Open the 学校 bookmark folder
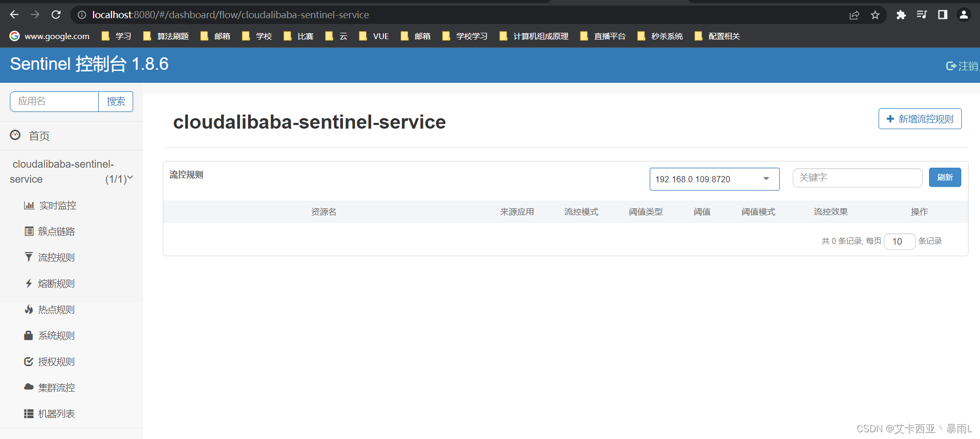This screenshot has height=439, width=980. tap(257, 36)
